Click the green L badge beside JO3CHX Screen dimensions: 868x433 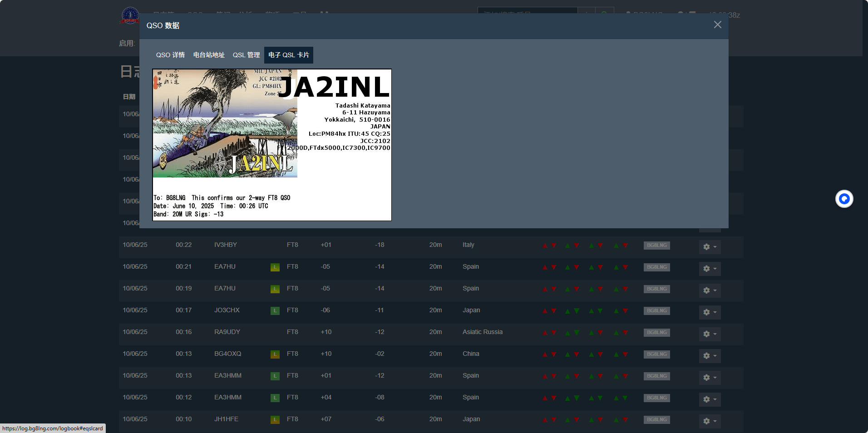pyautogui.click(x=275, y=311)
